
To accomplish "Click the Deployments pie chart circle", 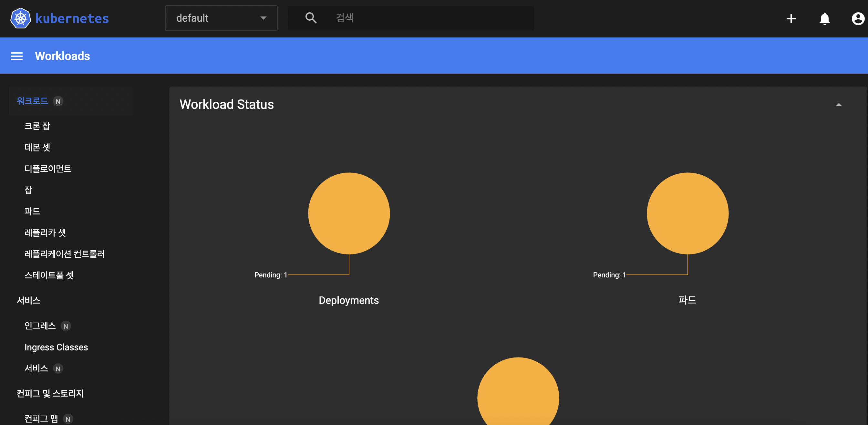I will [x=349, y=213].
